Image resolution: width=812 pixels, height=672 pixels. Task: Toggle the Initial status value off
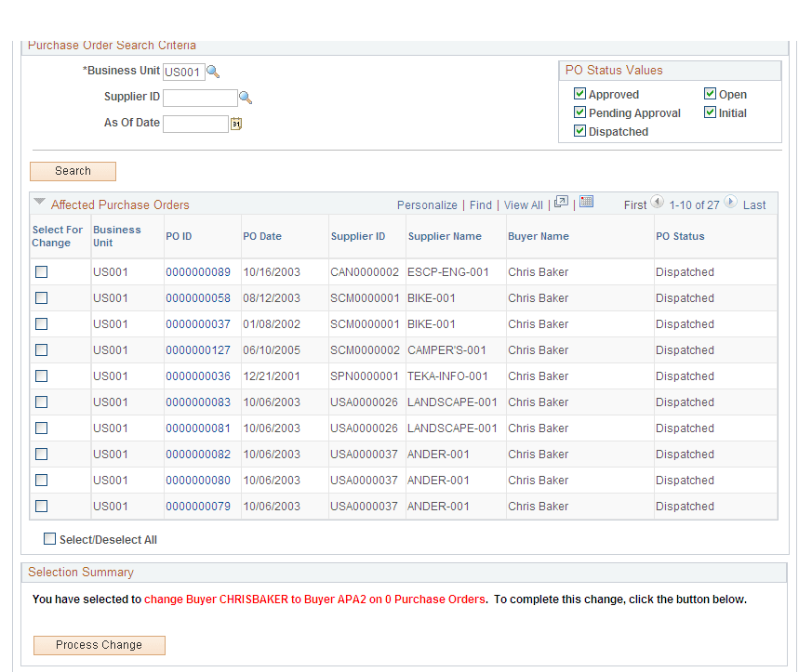click(x=712, y=112)
